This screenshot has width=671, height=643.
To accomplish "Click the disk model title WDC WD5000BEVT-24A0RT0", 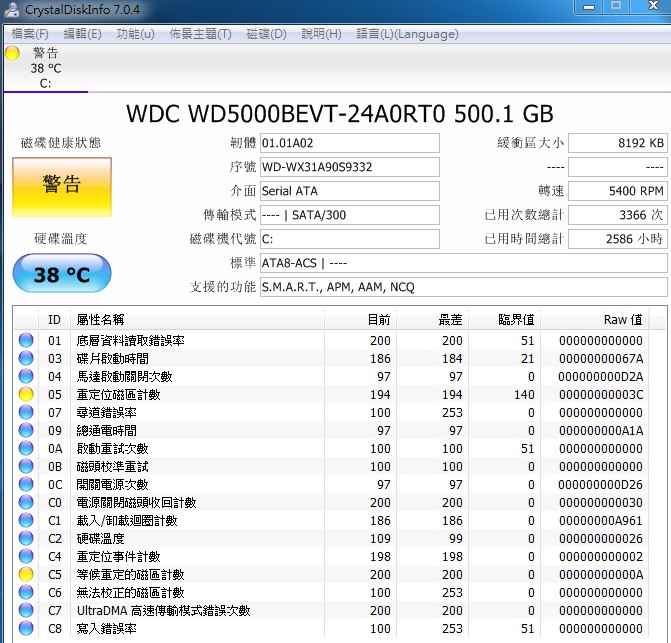I will [x=286, y=114].
